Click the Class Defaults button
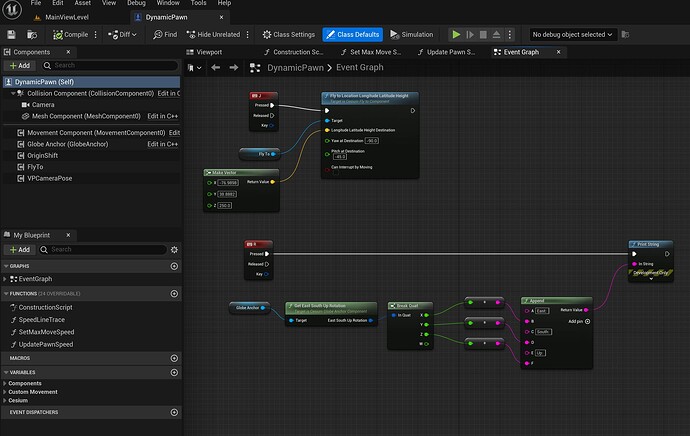 [352, 34]
